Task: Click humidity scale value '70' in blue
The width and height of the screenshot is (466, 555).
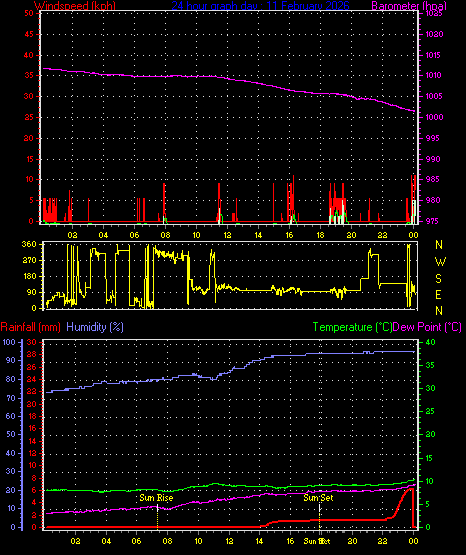Action: point(11,398)
